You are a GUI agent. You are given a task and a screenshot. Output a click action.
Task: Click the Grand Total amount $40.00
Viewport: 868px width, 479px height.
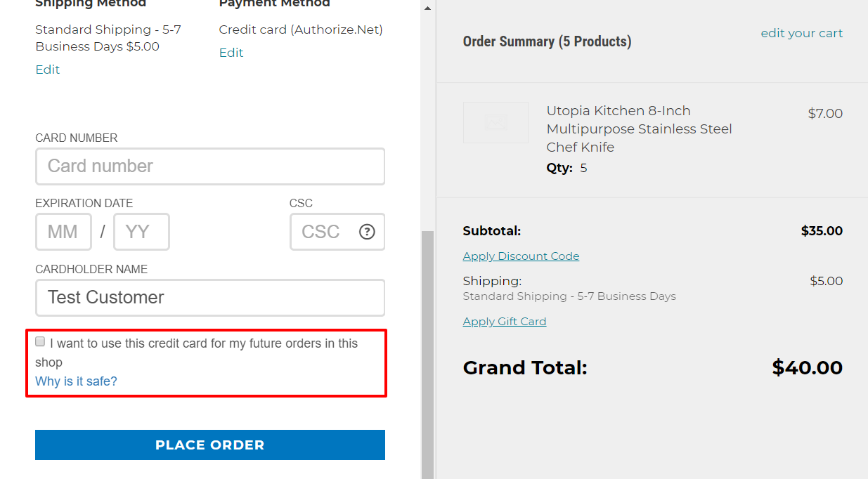click(807, 368)
